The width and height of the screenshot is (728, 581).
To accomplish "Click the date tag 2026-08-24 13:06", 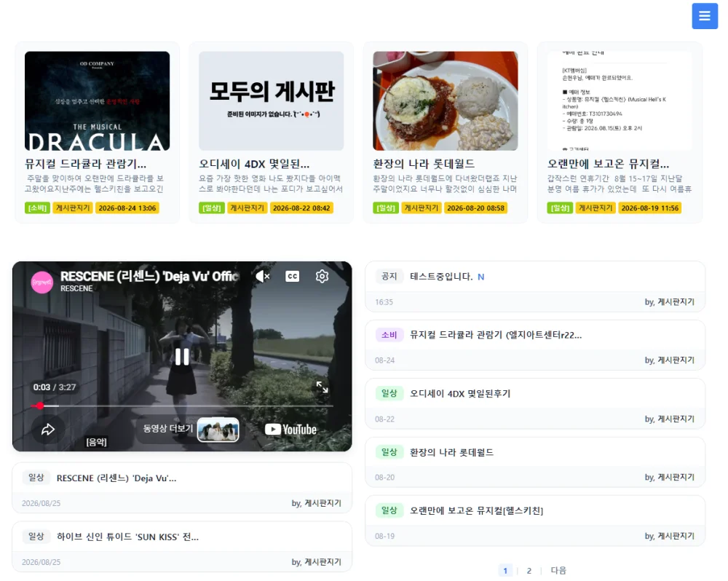I will click(127, 208).
